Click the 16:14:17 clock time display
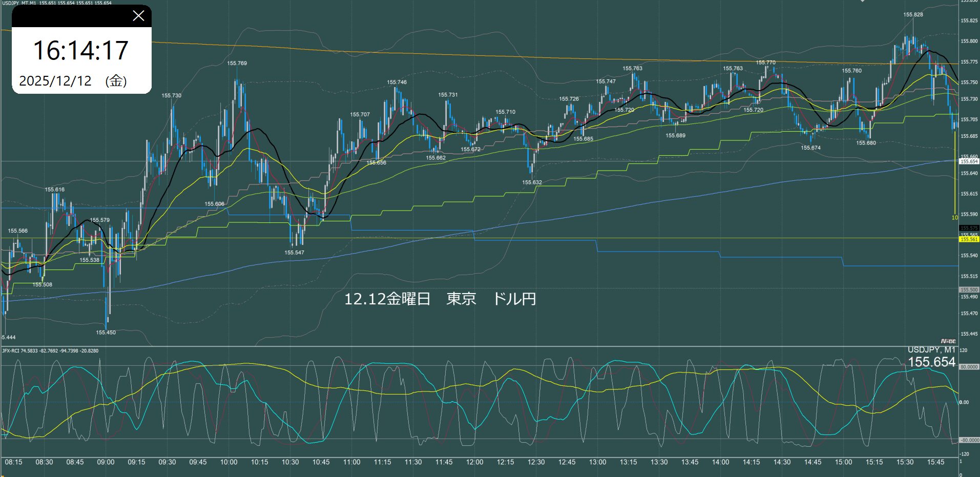 (x=80, y=50)
